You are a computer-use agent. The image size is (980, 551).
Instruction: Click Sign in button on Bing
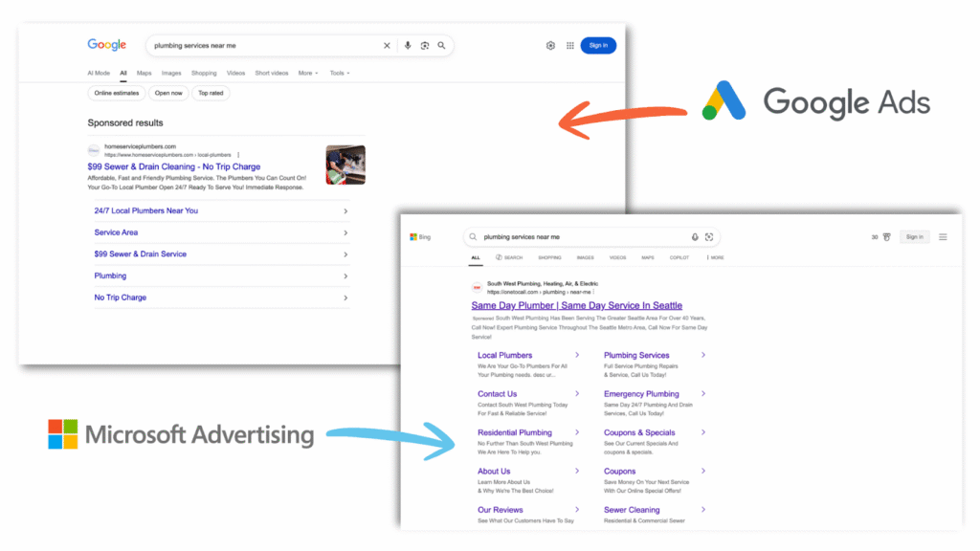[914, 237]
